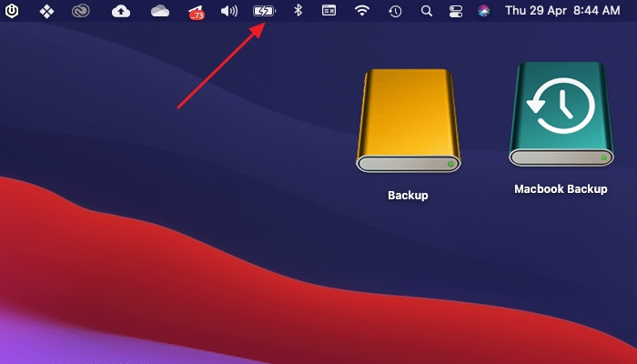This screenshot has height=364, width=637.
Task: Click the Dropbox-style diamond menu bar icon
Action: point(46,11)
